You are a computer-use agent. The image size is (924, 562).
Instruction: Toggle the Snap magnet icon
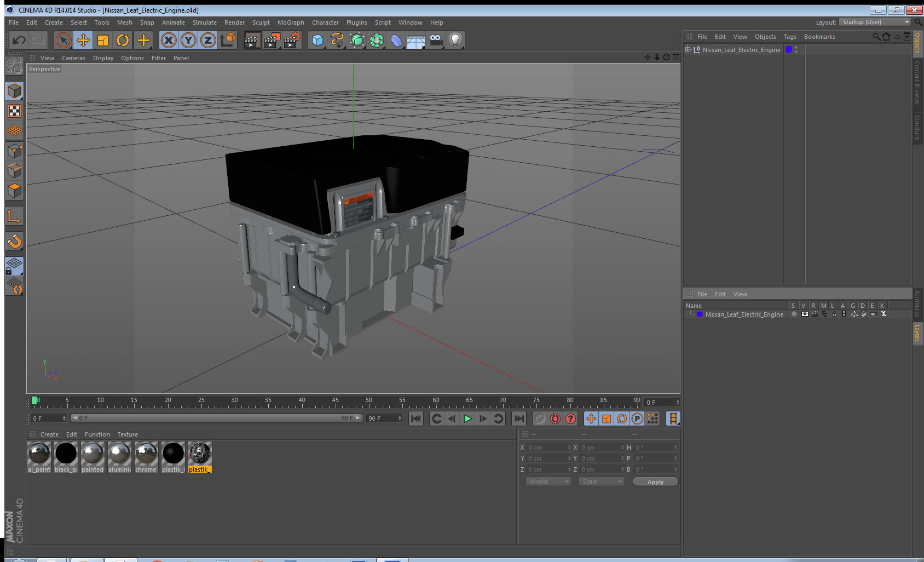pyautogui.click(x=14, y=241)
